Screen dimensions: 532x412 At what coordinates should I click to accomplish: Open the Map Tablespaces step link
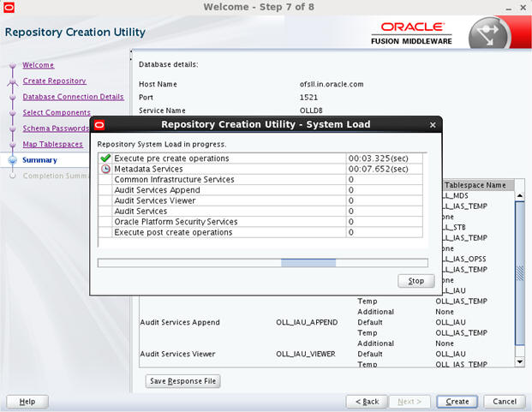(x=52, y=144)
